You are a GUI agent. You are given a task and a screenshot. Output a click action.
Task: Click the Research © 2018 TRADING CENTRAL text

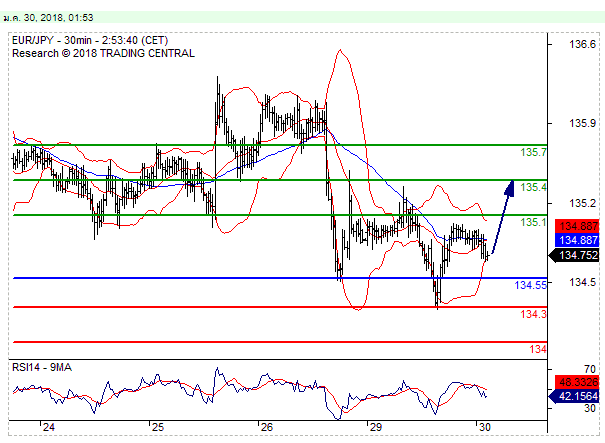[x=103, y=53]
